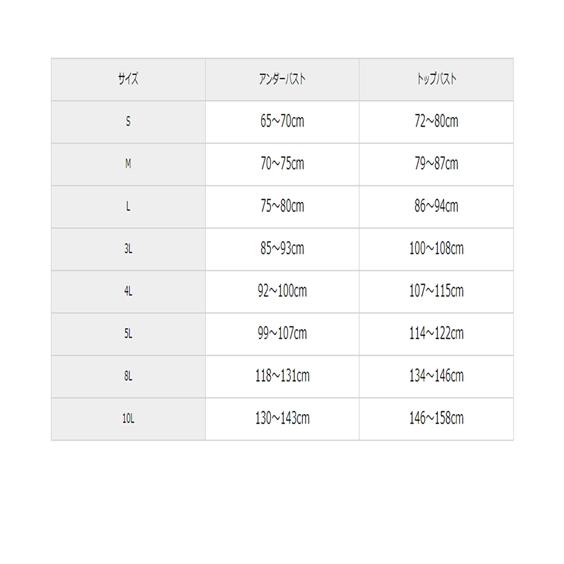Click the 134~146cm top bust cell
Image resolution: width=564 pixels, height=564 pixels.
pos(436,377)
